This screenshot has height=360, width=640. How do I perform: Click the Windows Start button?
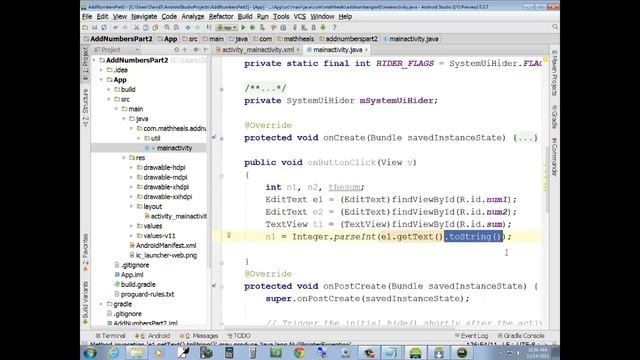click(90, 352)
